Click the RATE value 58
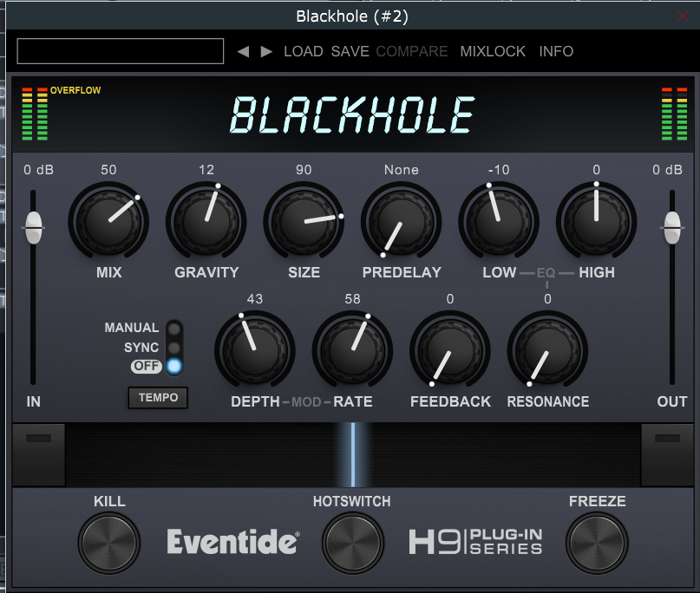700x593 pixels. (353, 298)
